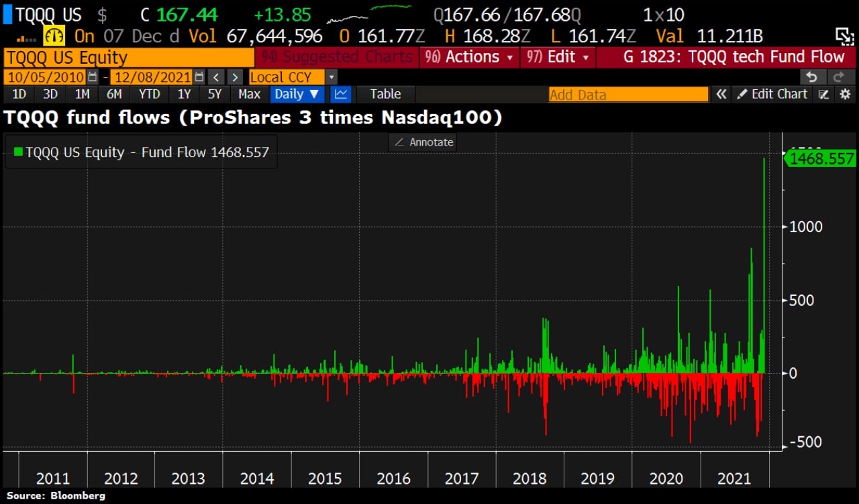Viewport: 859px width, 504px height.
Task: Click the end date field 12/08/2021
Action: point(152,77)
